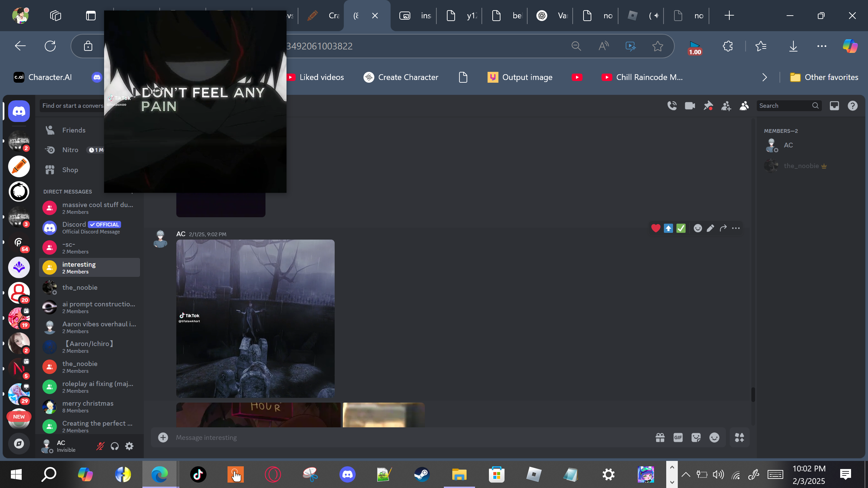
Task: Open the Steam taskbar icon
Action: click(422, 474)
